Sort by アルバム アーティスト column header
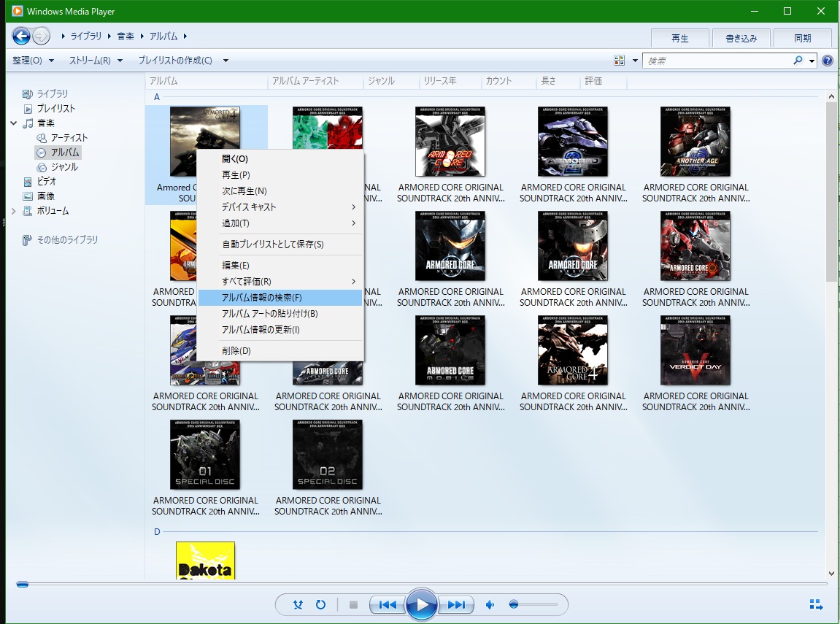Screen dimensions: 840x624 315,81
